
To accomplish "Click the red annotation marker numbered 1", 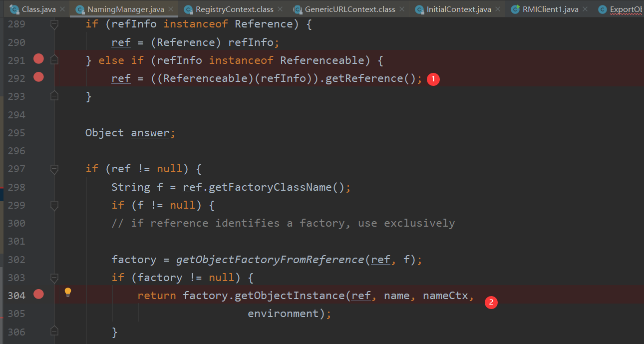I will click(x=433, y=79).
